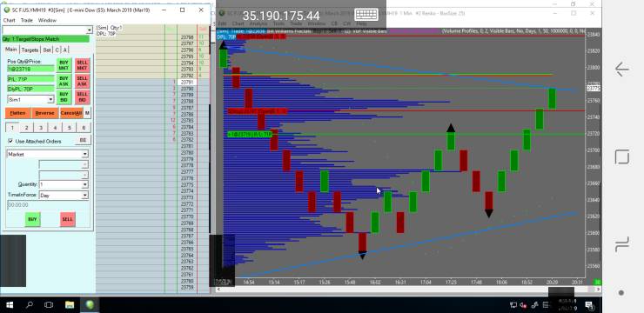Tap the Android back arrow button
644x313 pixels.
[622, 70]
